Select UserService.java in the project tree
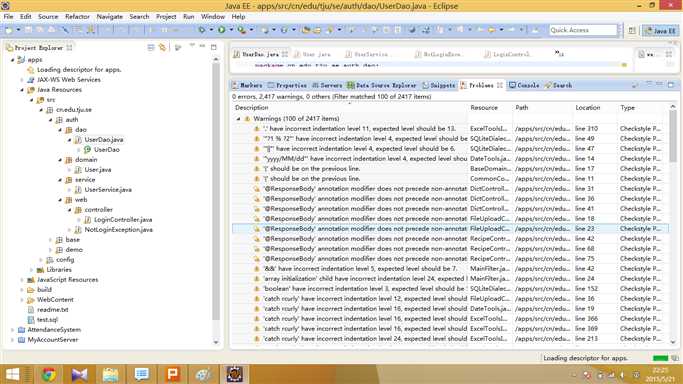This screenshot has height=384, width=683. point(108,190)
